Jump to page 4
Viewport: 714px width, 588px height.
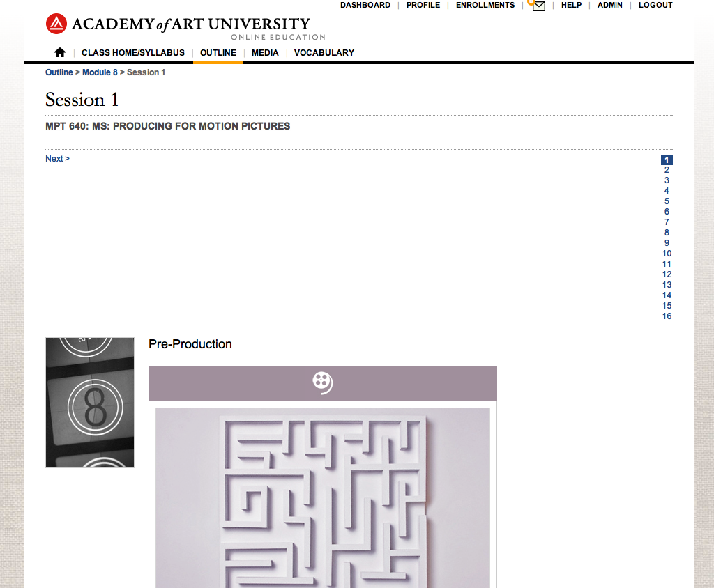667,191
